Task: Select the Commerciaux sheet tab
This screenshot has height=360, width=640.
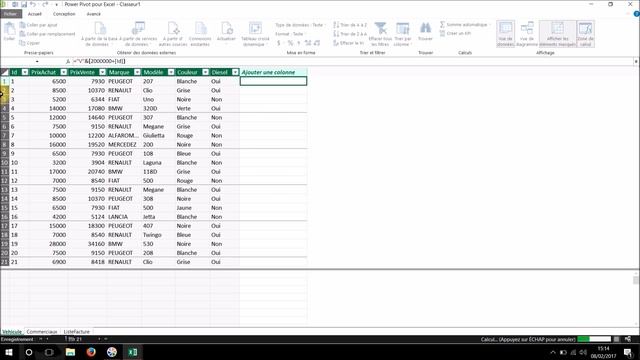Action: [42, 332]
